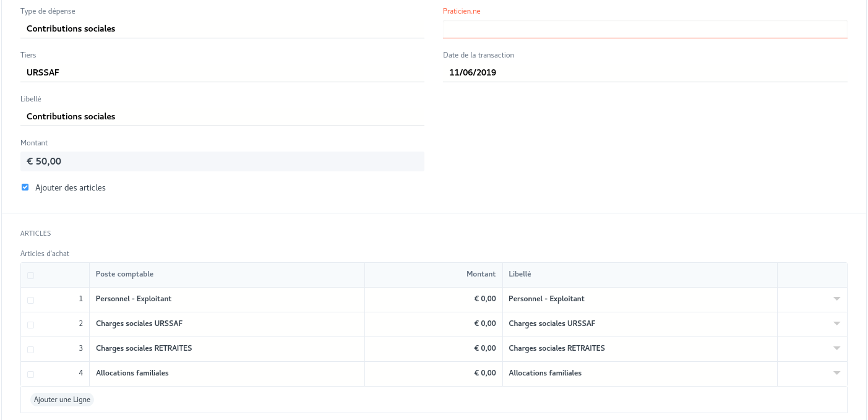
Task: Select row 1 checkbox Personnel - Exploitant
Action: coord(31,300)
